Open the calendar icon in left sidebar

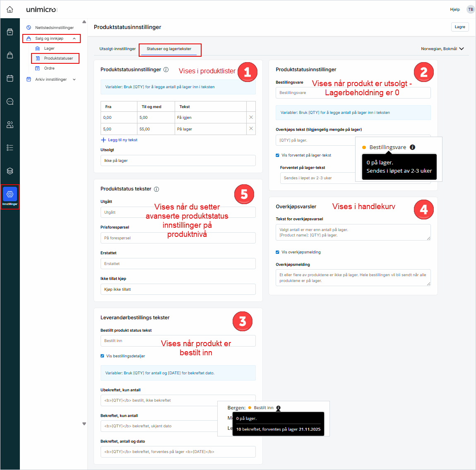9,78
